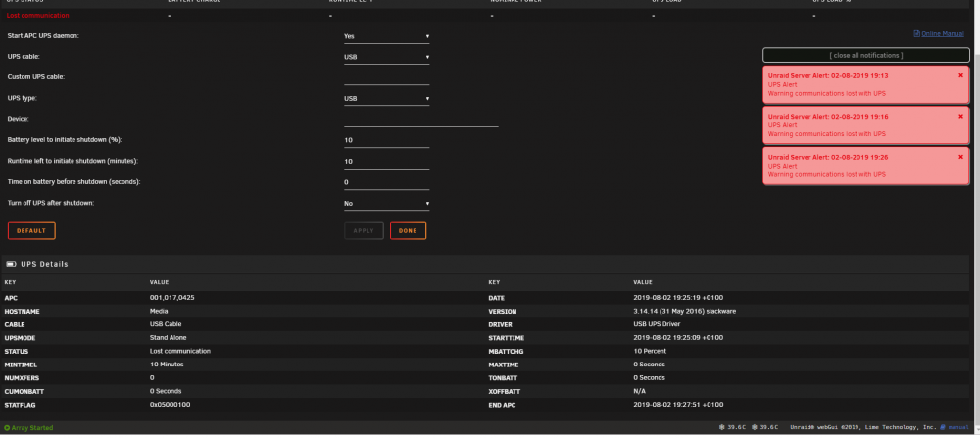Click the second temperature icon in footer

(755, 427)
